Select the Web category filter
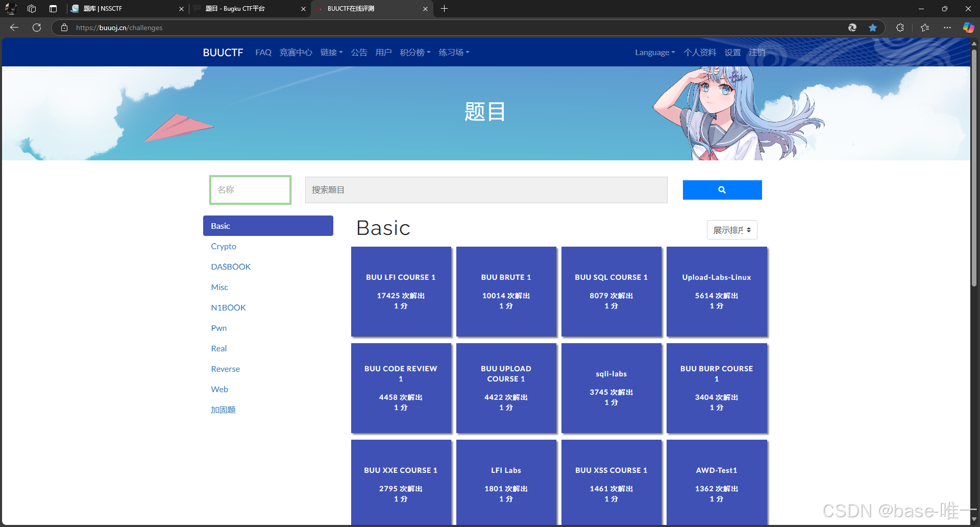980x527 pixels. [219, 389]
